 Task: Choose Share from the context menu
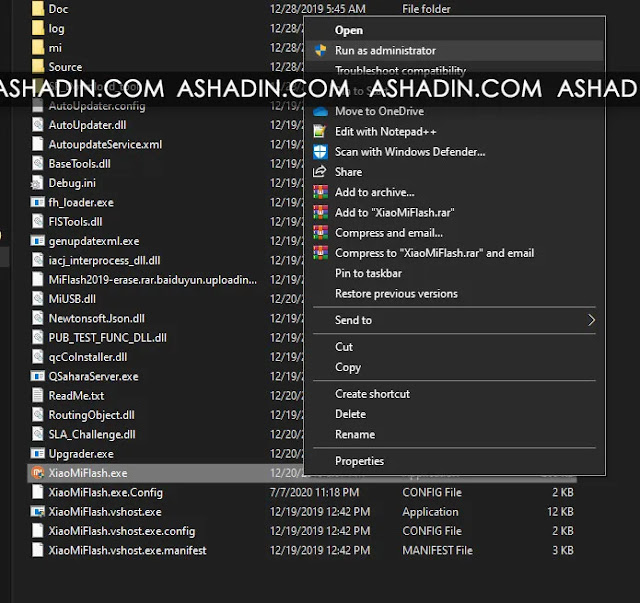coord(348,172)
